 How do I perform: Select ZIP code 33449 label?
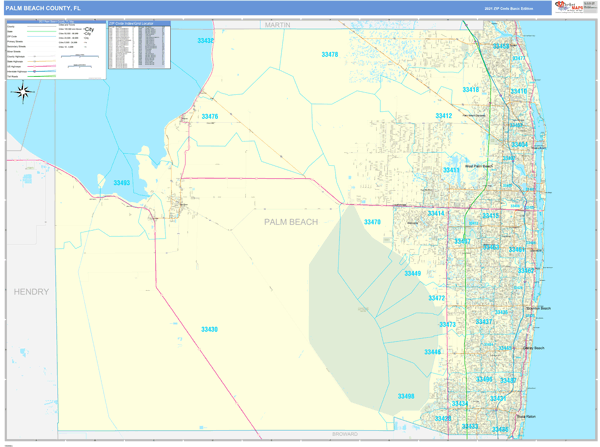point(412,273)
